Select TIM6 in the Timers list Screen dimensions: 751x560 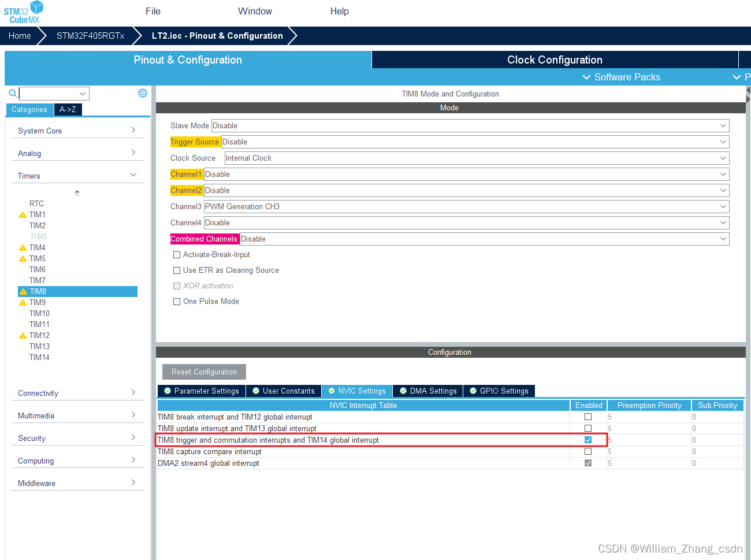coord(38,270)
